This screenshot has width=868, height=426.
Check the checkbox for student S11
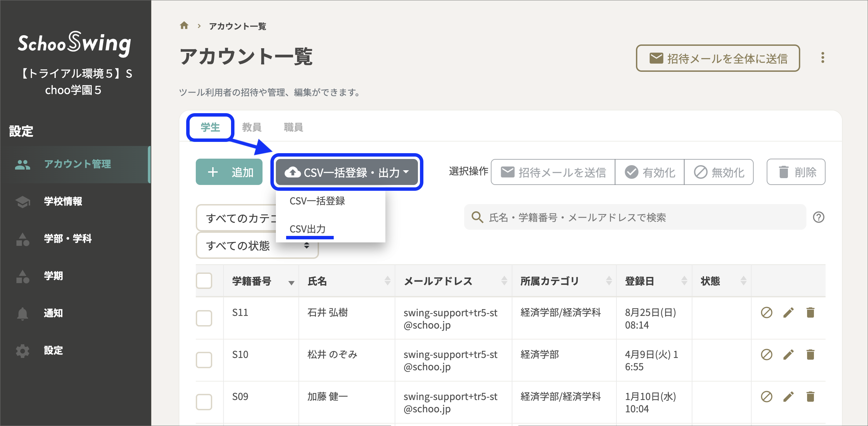click(x=204, y=318)
